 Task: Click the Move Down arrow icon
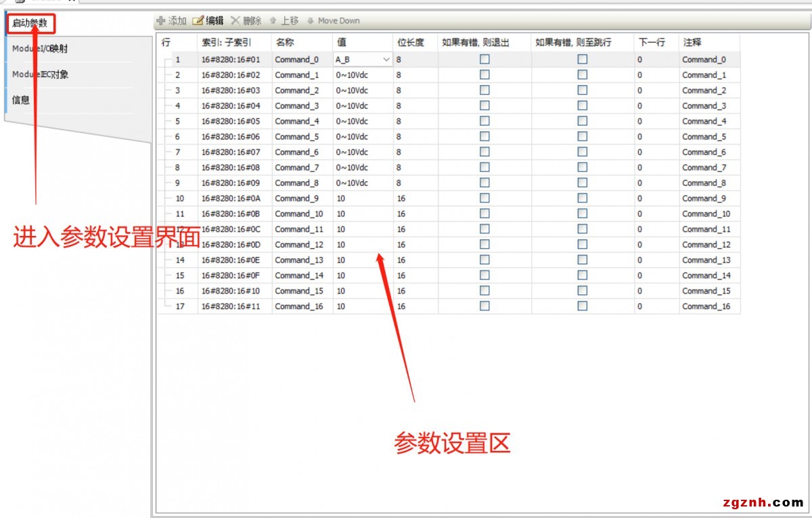click(x=311, y=21)
